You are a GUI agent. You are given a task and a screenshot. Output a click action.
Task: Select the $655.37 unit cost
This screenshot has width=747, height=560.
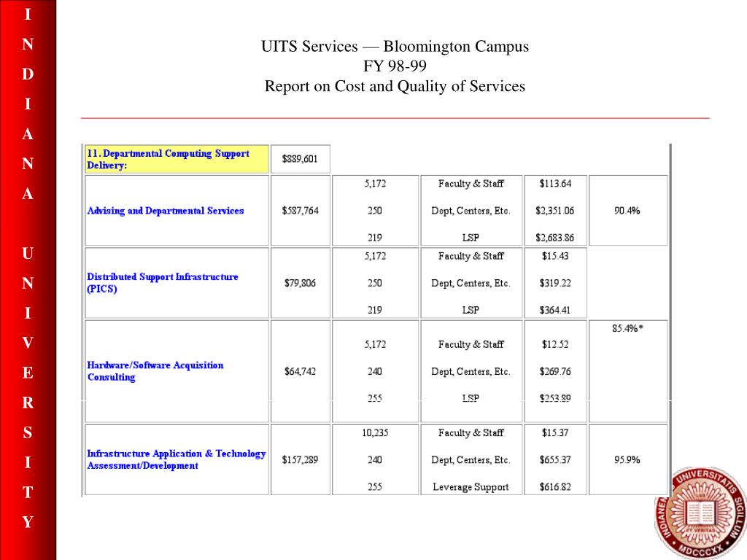coord(555,460)
